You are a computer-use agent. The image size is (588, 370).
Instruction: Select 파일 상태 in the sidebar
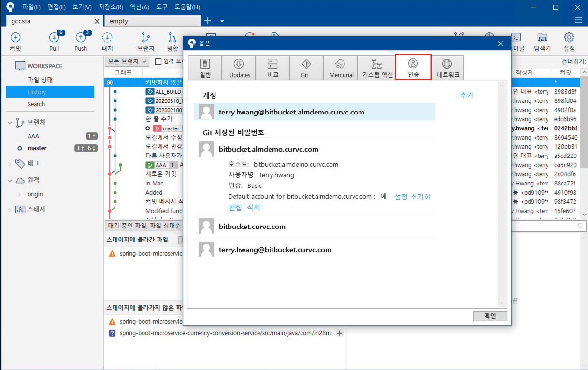[x=40, y=80]
